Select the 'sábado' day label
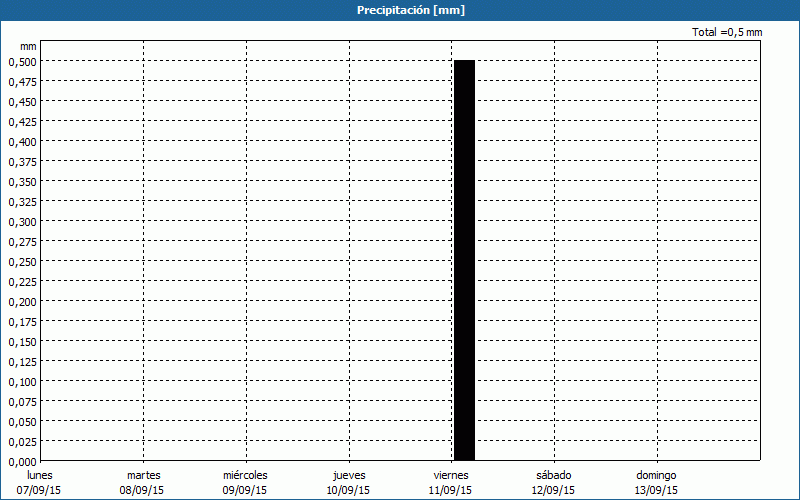800x500 pixels. [554, 475]
